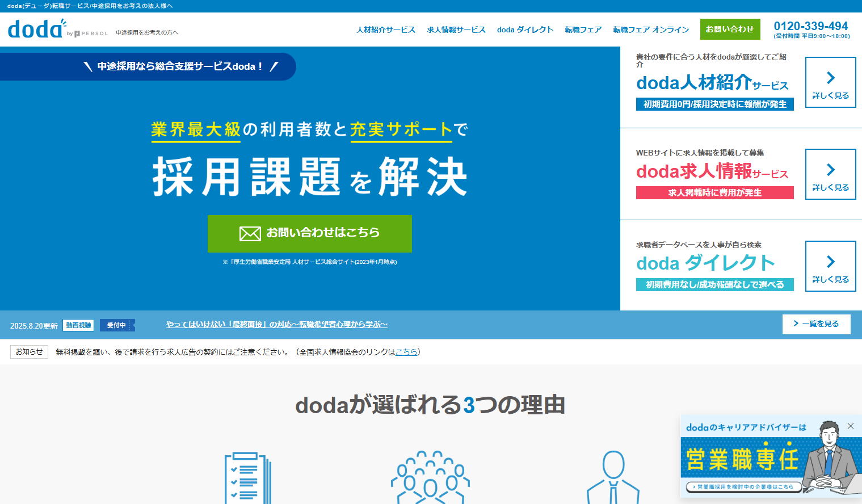
Task: Click the footnote about 厚生労働省職業安定局
Action: (x=310, y=262)
